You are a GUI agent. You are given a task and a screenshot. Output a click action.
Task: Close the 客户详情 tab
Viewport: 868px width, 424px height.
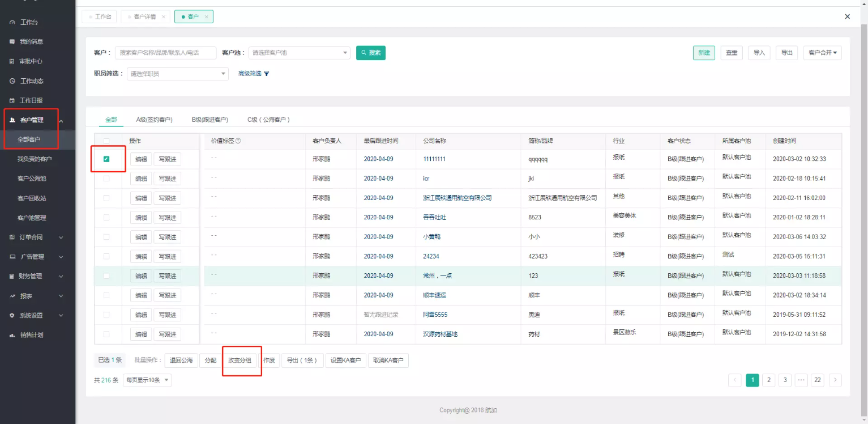coord(164,17)
